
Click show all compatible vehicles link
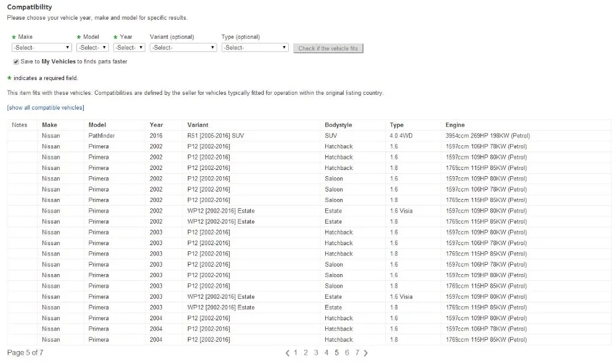46,108
